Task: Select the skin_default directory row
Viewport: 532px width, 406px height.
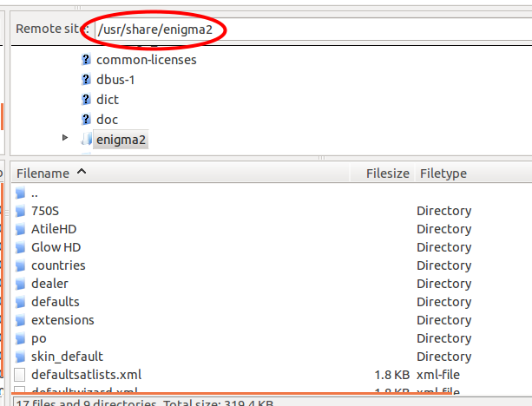Action: tap(272, 357)
